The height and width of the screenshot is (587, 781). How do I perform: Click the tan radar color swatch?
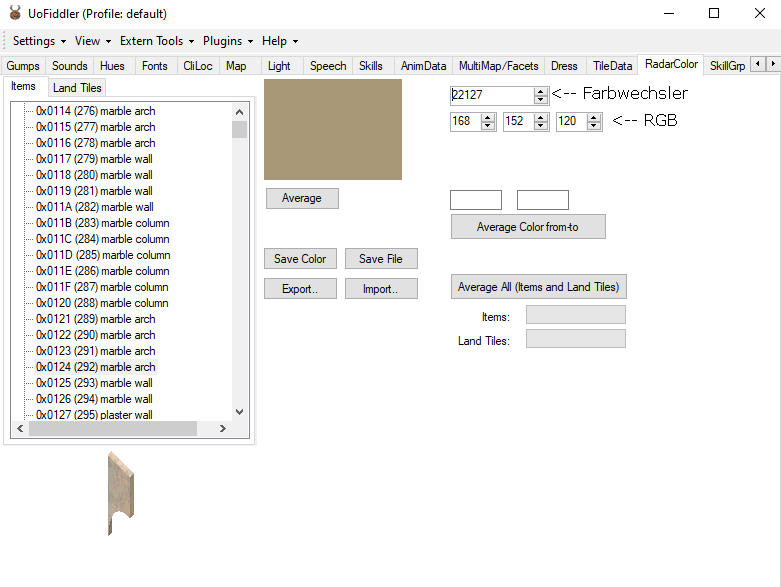pyautogui.click(x=333, y=130)
